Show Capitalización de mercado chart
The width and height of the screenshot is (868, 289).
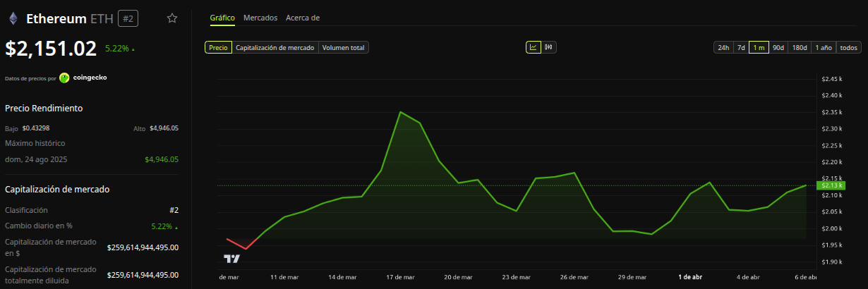coord(275,47)
